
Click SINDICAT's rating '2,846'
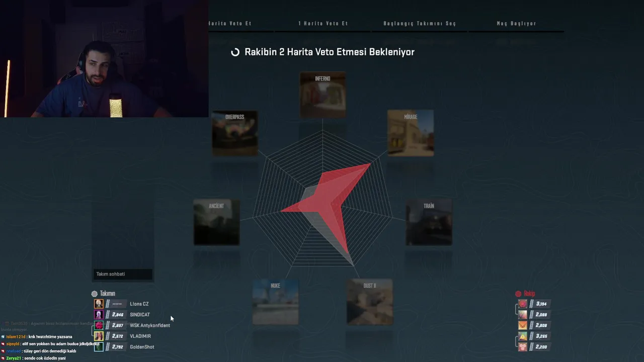click(118, 315)
